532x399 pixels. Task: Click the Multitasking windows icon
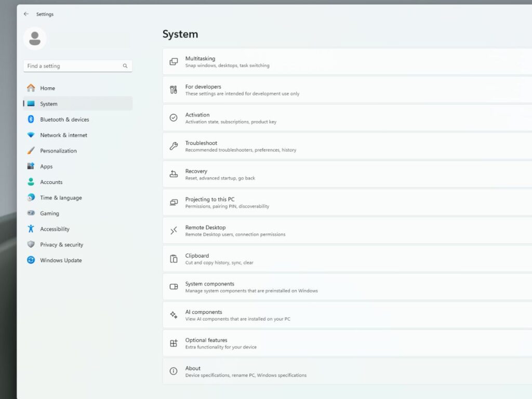point(173,61)
